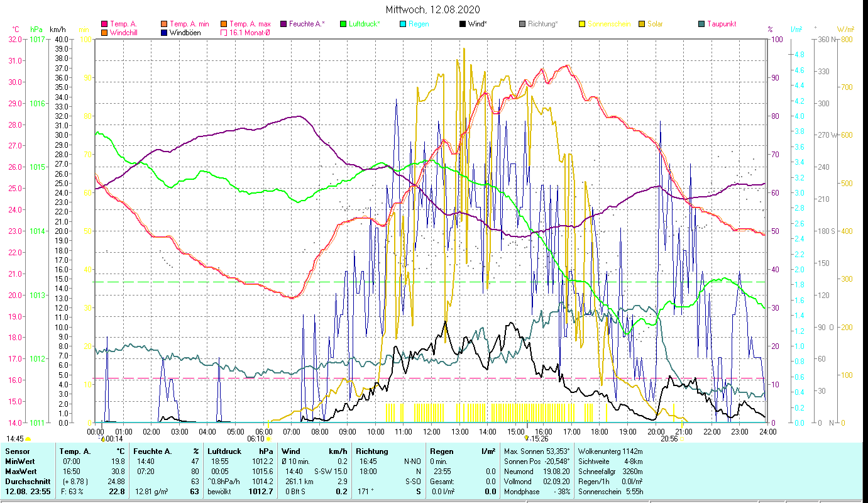Click the wind direction value 171 °
The width and height of the screenshot is (868, 503).
coord(367,491)
